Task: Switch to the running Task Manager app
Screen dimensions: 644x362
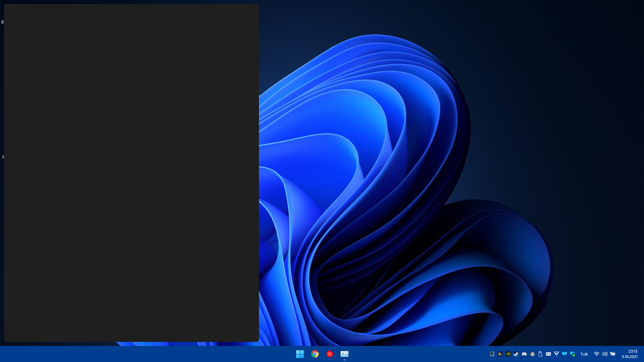Action: [x=344, y=354]
